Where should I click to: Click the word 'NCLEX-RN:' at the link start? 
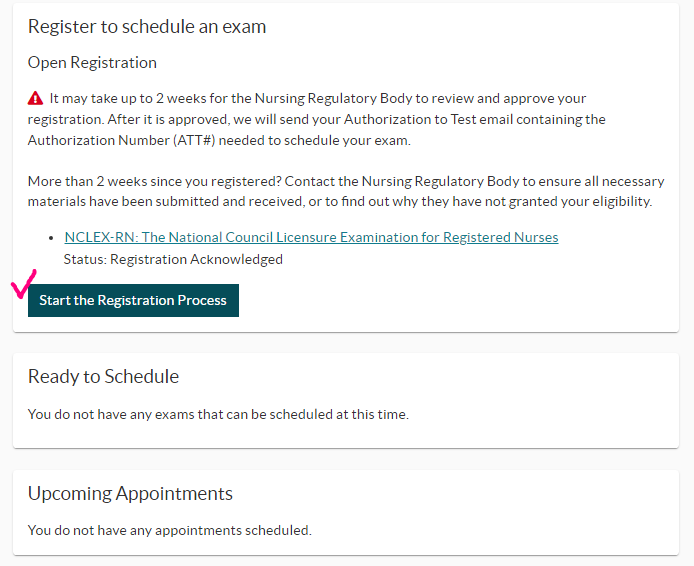[102, 237]
